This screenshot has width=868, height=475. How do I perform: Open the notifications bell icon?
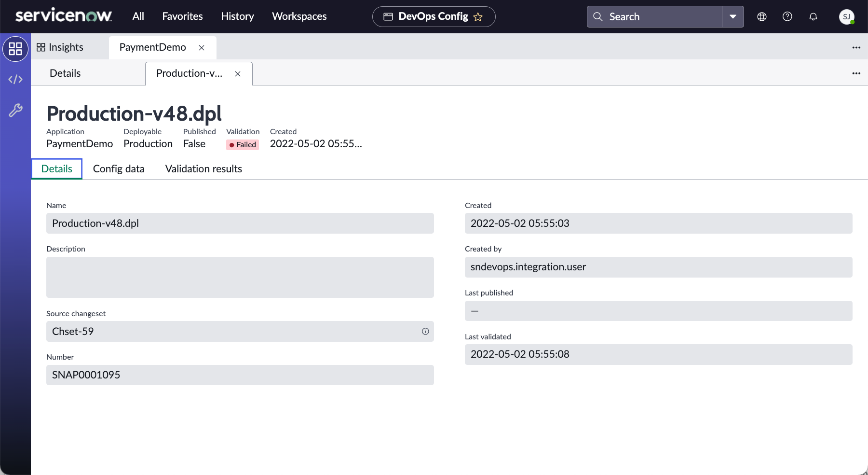tap(813, 16)
